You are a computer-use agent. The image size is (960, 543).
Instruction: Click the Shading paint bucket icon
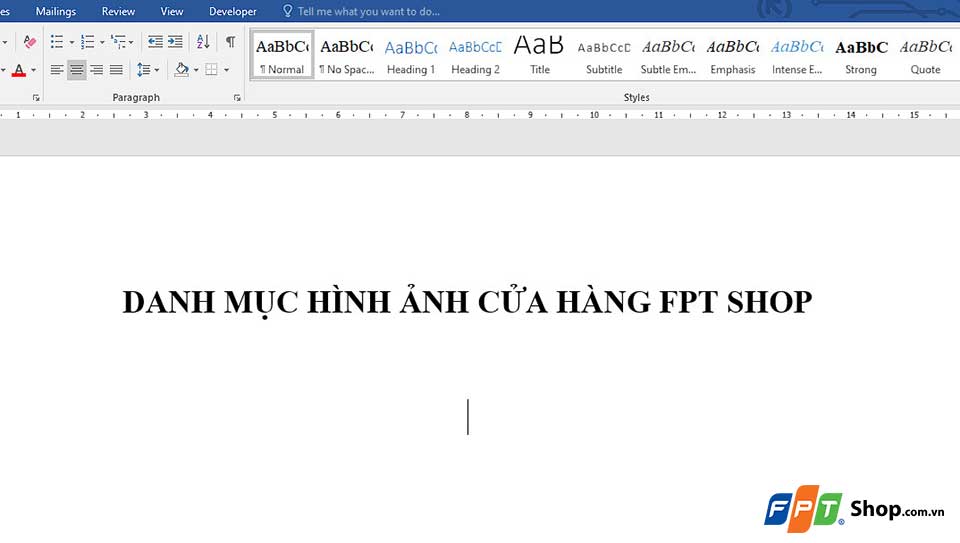point(181,70)
